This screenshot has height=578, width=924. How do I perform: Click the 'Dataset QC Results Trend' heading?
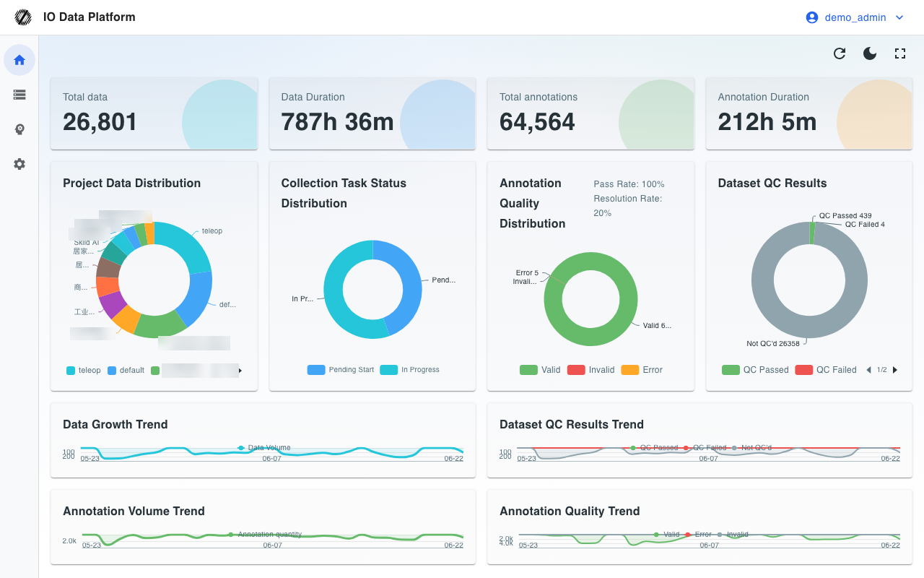(x=572, y=424)
